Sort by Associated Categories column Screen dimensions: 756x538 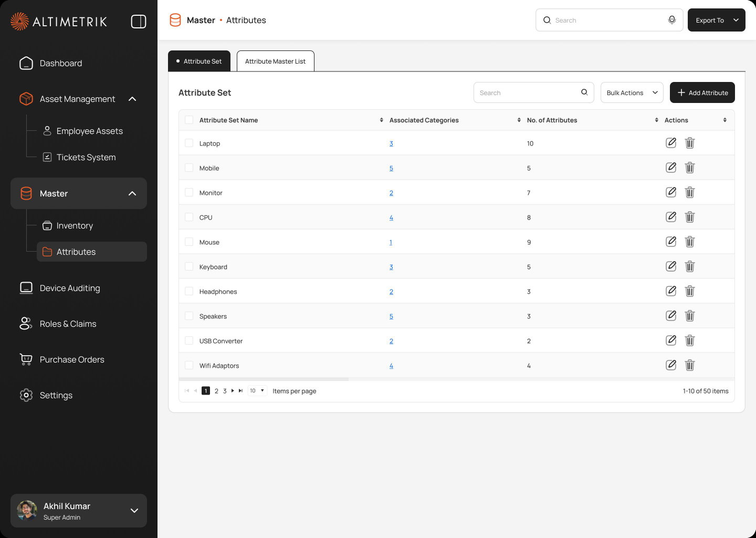519,120
